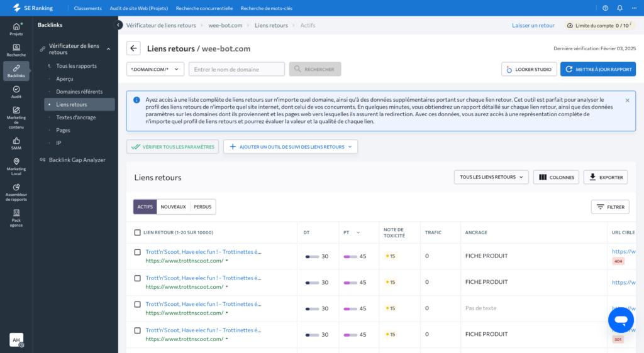Click the RECHERCHER button
Image resolution: width=644 pixels, height=353 pixels.
pyautogui.click(x=315, y=69)
